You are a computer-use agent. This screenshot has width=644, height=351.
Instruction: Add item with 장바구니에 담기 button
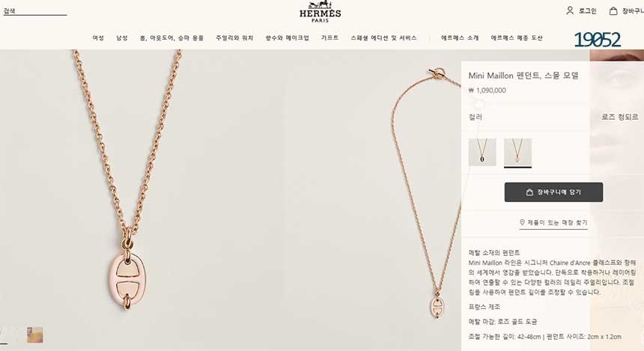point(553,192)
